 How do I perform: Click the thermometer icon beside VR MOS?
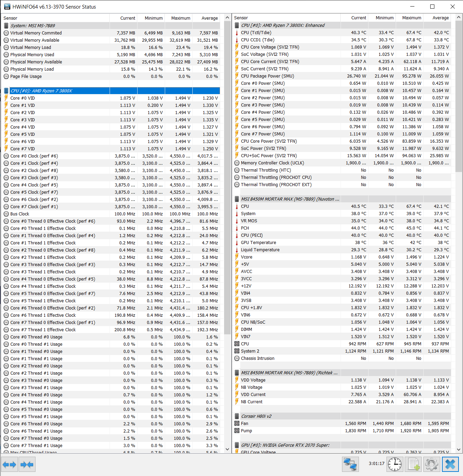click(x=237, y=221)
